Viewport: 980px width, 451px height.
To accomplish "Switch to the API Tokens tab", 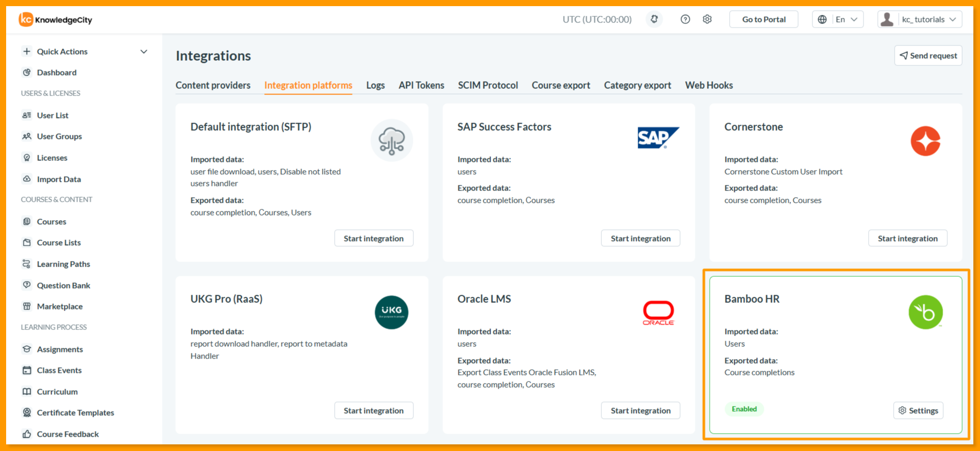I will (x=421, y=85).
